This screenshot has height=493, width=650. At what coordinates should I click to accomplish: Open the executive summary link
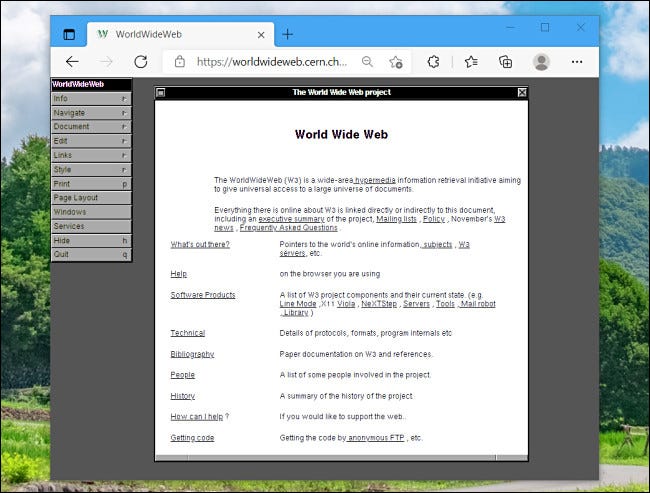tap(291, 219)
